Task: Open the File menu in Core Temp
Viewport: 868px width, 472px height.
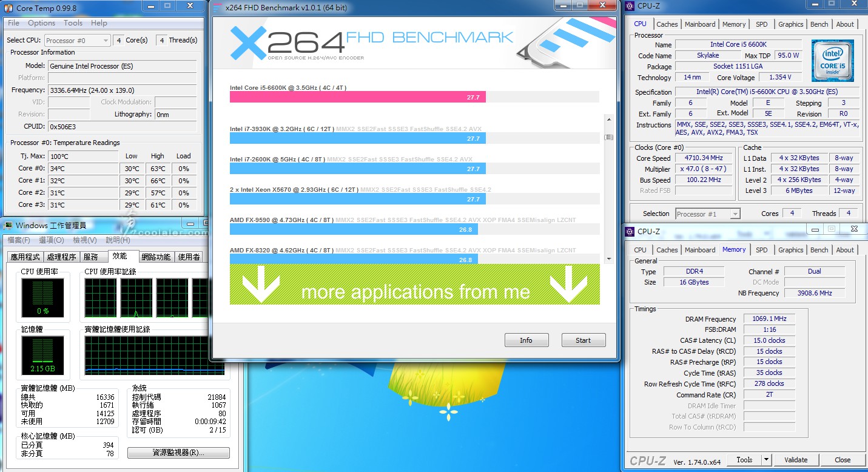Action: (x=13, y=23)
